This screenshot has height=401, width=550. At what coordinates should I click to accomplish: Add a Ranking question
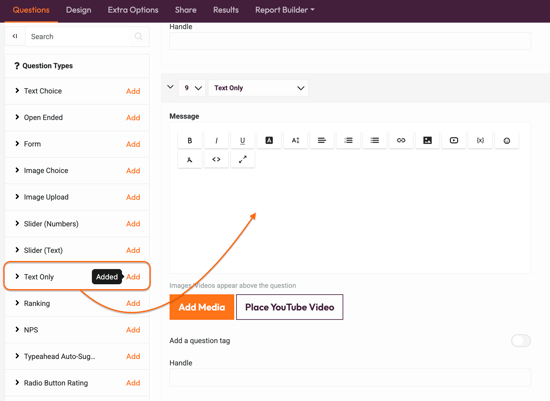[x=133, y=303]
